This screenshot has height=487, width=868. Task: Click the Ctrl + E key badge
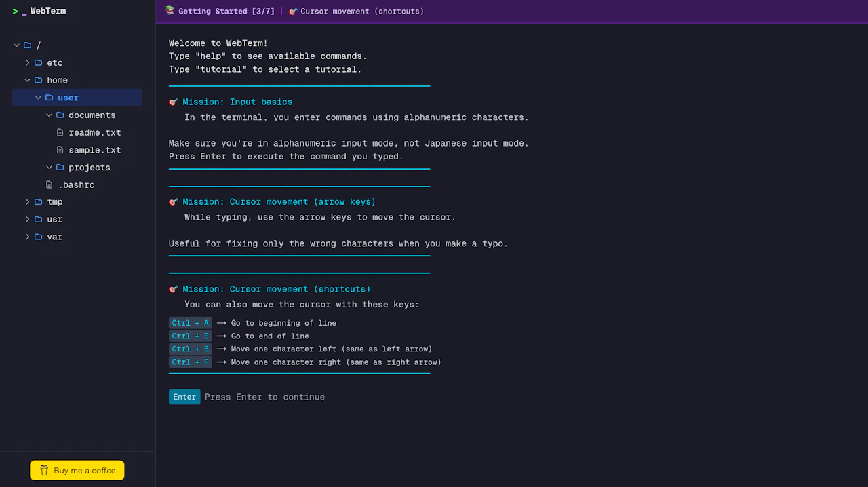pyautogui.click(x=191, y=336)
